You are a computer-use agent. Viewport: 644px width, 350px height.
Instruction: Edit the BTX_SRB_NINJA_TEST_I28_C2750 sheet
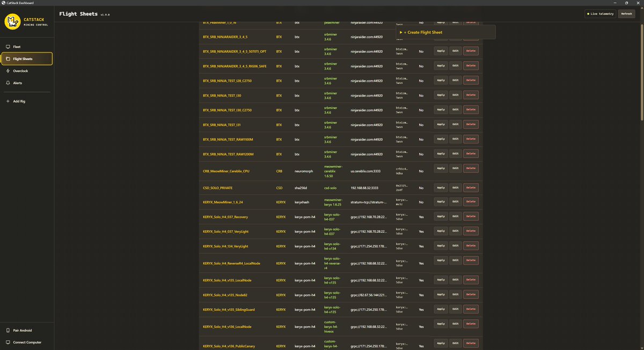click(x=455, y=80)
